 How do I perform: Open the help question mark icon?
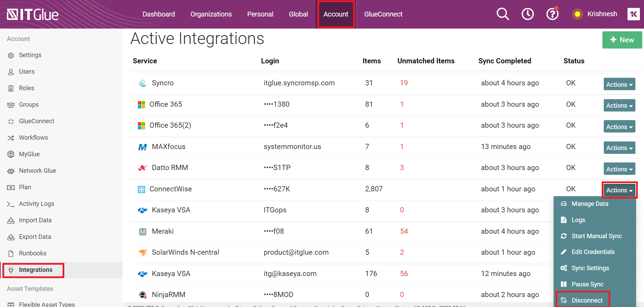click(x=552, y=14)
